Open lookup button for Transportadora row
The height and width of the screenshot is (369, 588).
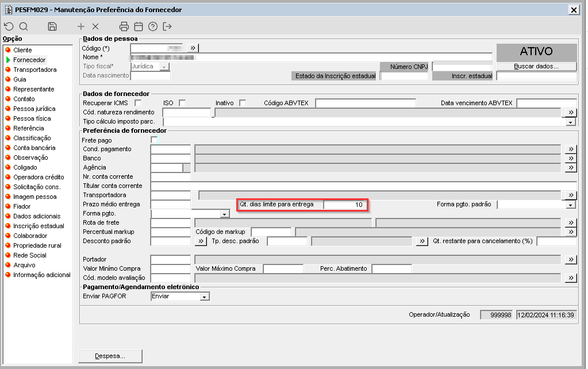[x=570, y=195]
